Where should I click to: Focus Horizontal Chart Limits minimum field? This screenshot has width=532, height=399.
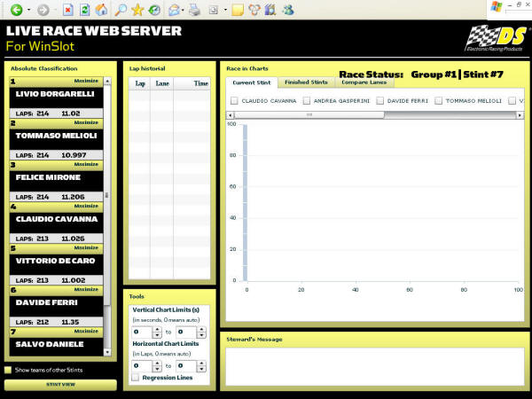pyautogui.click(x=142, y=365)
